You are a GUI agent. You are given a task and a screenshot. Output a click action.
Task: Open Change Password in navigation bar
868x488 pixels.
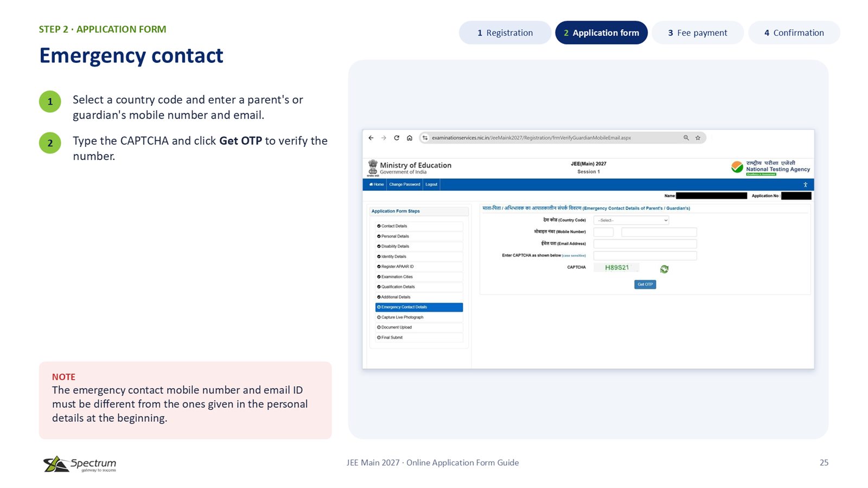[x=405, y=184]
